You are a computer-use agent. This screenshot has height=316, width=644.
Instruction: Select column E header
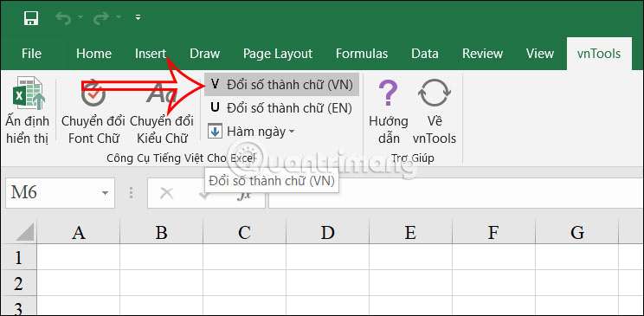point(410,233)
